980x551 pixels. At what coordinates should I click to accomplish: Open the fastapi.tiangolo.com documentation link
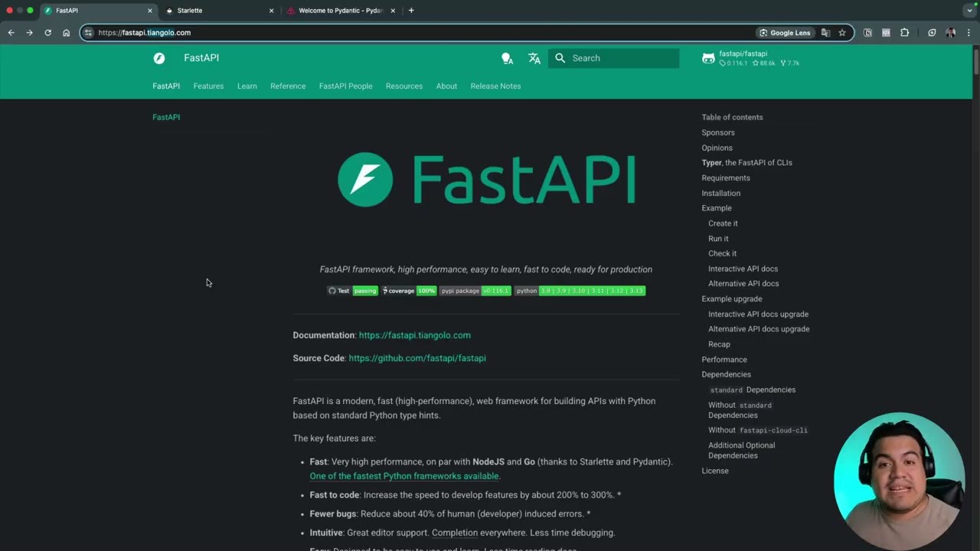point(415,335)
